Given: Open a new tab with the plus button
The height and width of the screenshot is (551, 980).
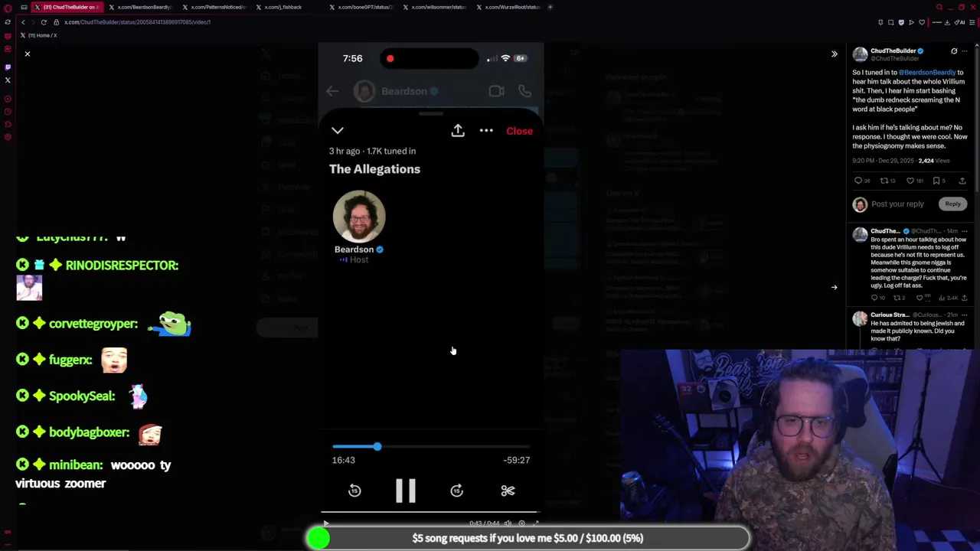Looking at the screenshot, I should tap(550, 7).
